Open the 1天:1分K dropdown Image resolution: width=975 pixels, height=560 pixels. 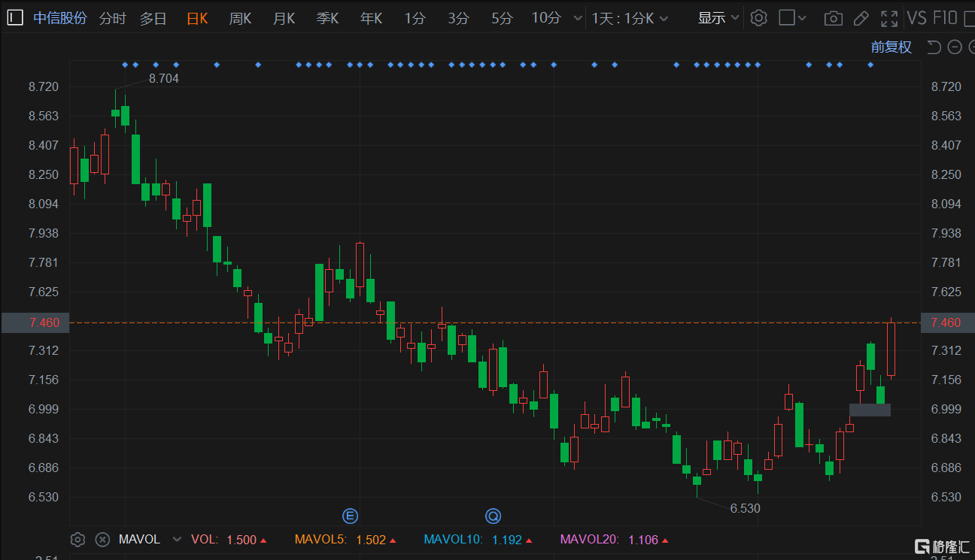(630, 18)
